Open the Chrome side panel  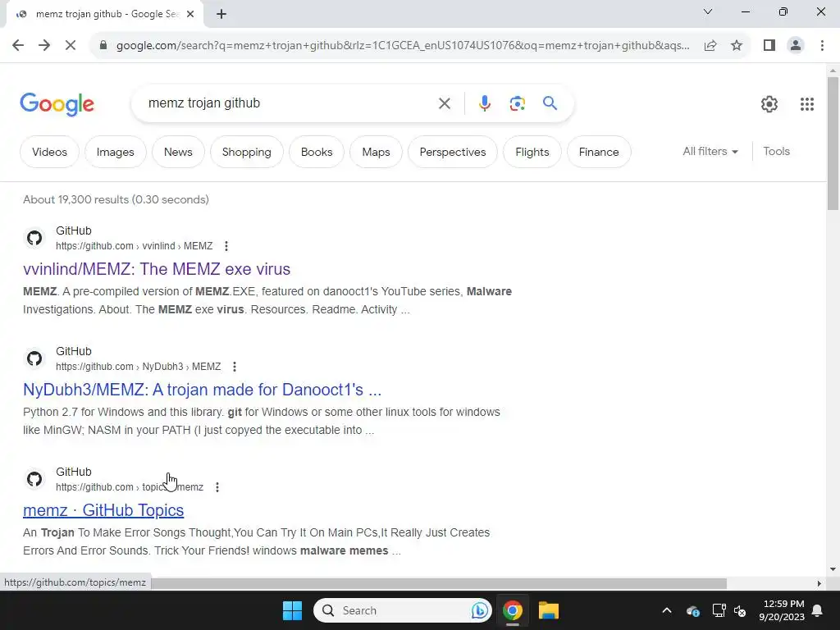[769, 45]
